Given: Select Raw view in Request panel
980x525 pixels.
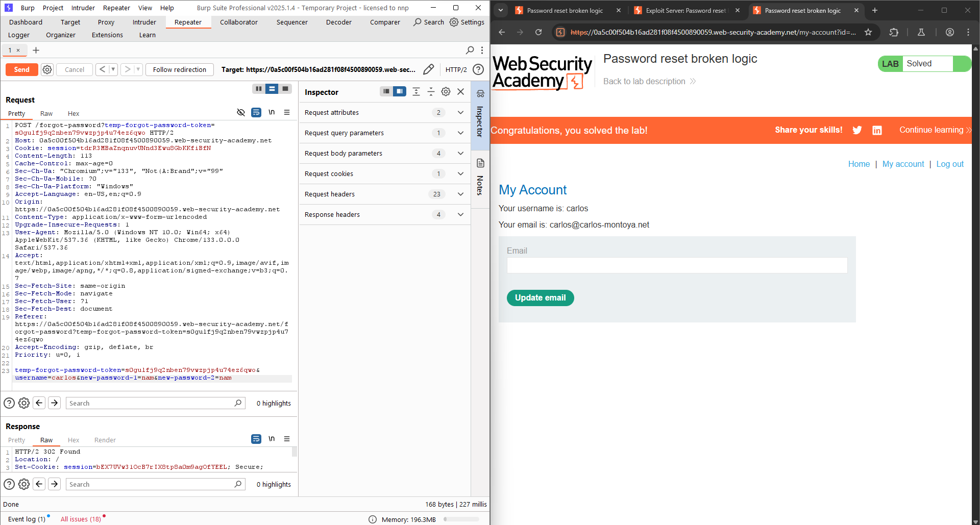Looking at the screenshot, I should (46, 113).
